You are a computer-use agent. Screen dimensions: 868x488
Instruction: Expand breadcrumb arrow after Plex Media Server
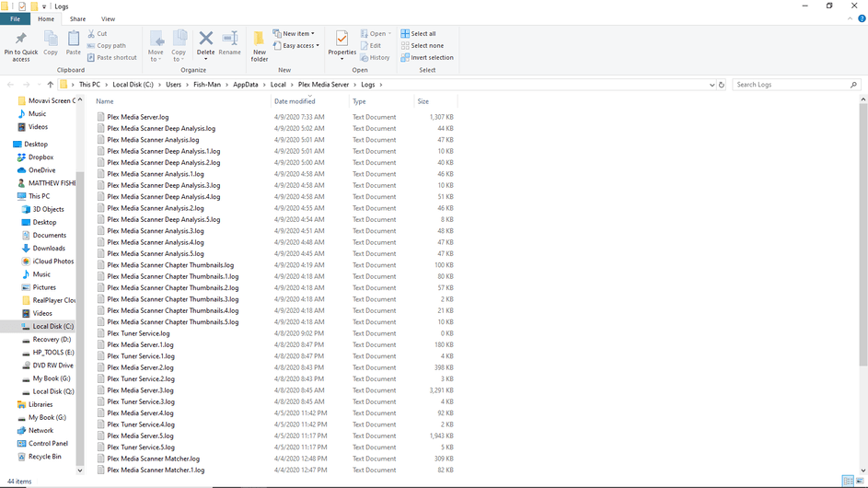pyautogui.click(x=355, y=85)
